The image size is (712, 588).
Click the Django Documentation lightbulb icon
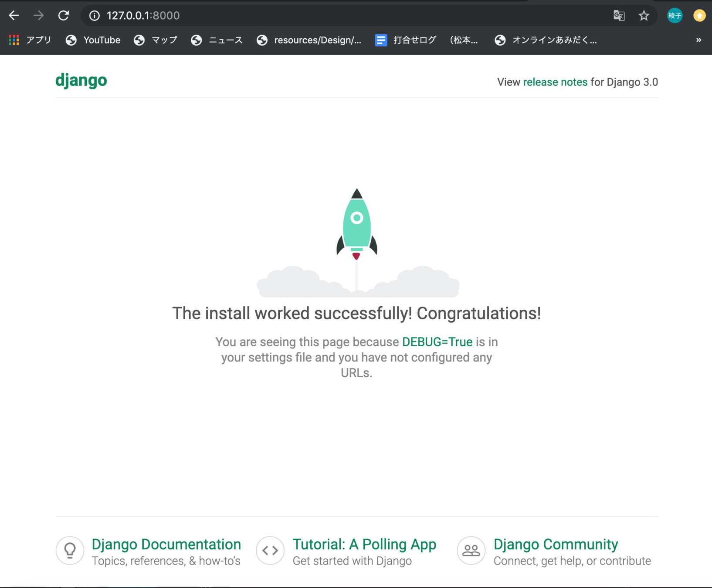pyautogui.click(x=70, y=551)
